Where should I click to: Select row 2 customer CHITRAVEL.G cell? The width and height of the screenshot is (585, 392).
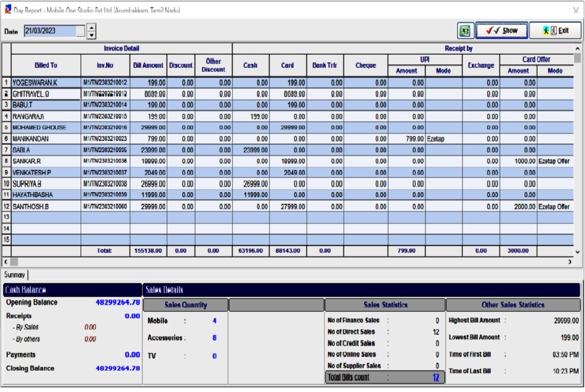point(46,94)
